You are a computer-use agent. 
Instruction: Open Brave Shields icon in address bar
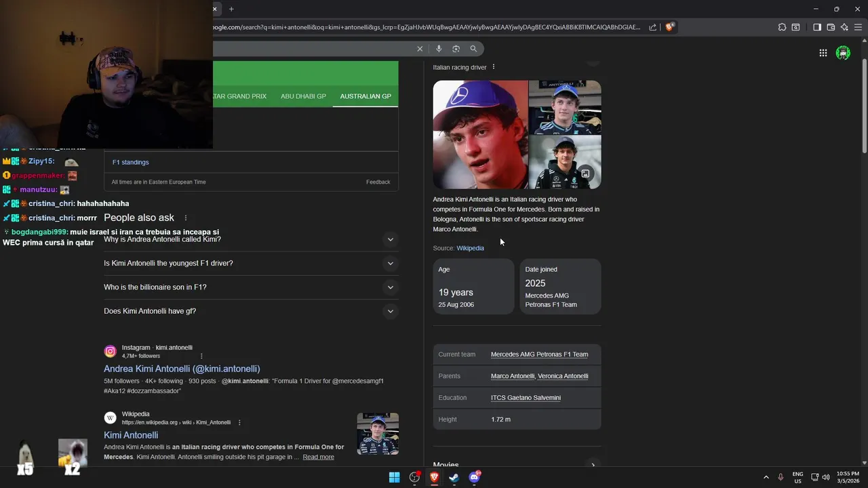coord(669,27)
